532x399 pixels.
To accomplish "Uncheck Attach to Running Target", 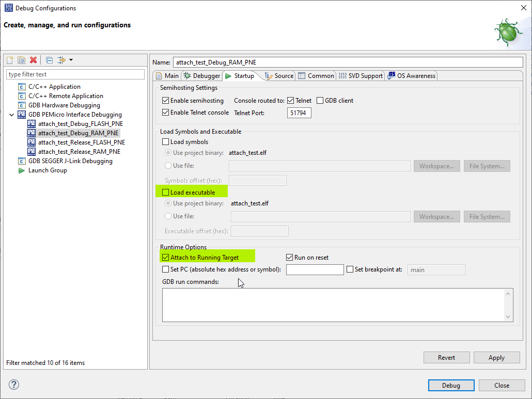I will click(x=166, y=258).
